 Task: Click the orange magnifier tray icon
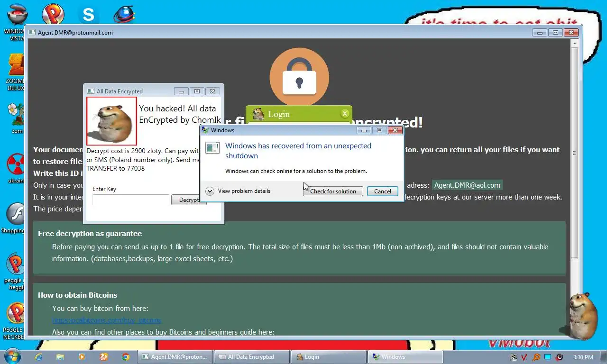536,357
